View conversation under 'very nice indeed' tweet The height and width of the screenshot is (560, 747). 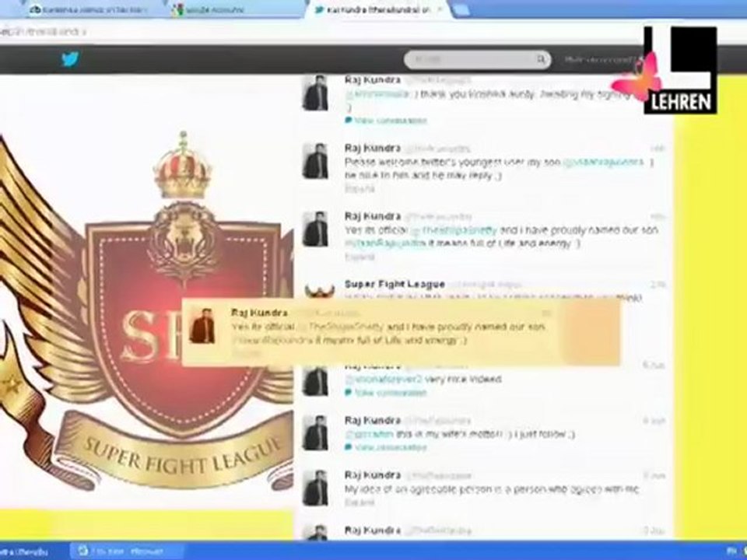click(x=391, y=393)
